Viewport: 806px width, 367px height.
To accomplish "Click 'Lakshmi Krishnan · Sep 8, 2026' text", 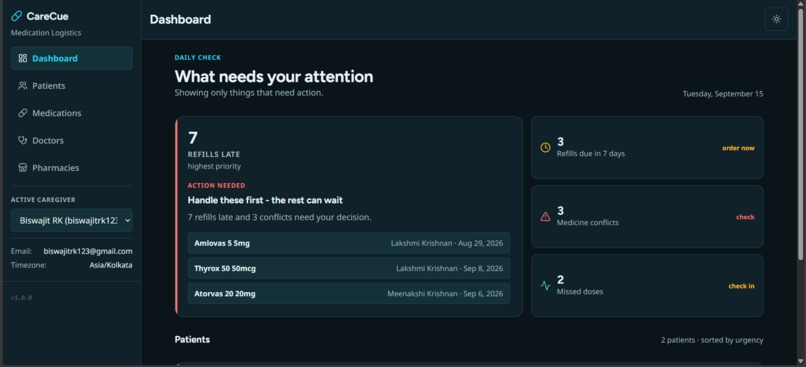I will 449,268.
